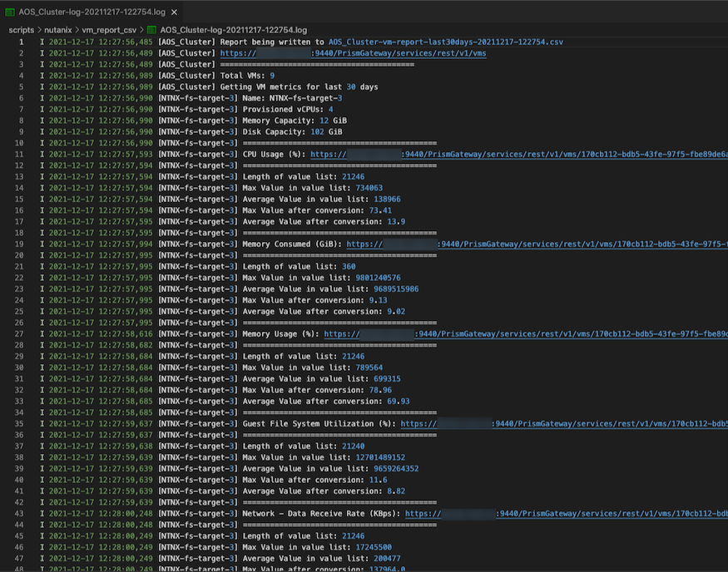Click the timestamp 12:27:56,485 on line 1
Viewport: 728px width, 572px height.
pos(126,42)
